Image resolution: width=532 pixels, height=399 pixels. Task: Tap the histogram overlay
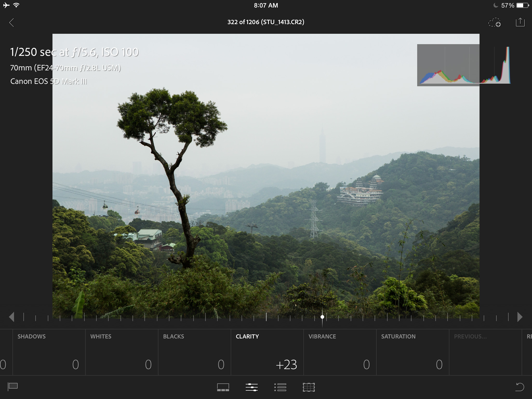click(464, 65)
